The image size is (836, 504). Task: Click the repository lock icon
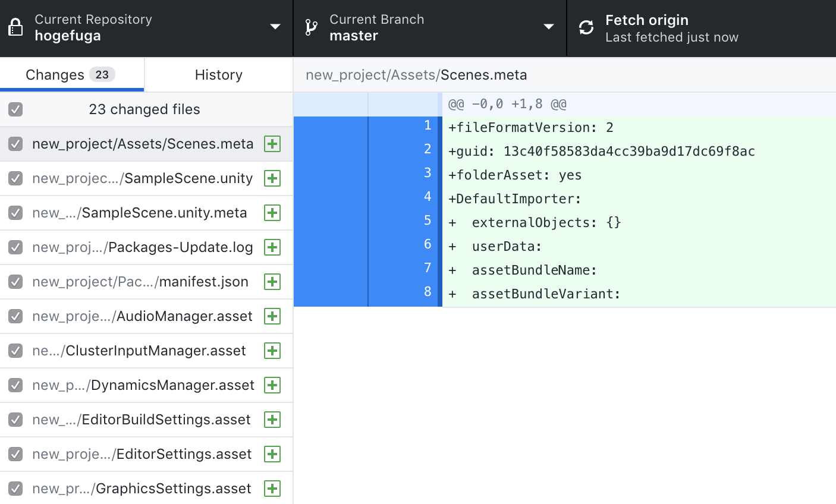[x=16, y=27]
